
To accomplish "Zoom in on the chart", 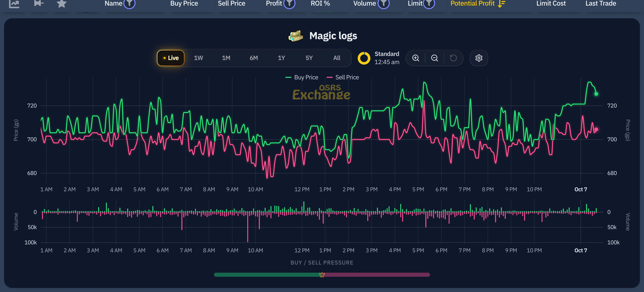I will pyautogui.click(x=416, y=58).
